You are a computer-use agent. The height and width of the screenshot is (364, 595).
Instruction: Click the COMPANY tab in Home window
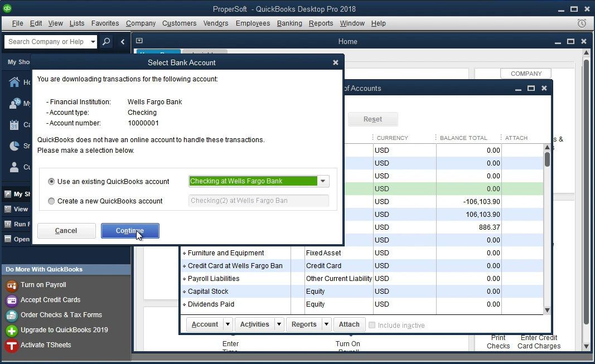tap(526, 74)
